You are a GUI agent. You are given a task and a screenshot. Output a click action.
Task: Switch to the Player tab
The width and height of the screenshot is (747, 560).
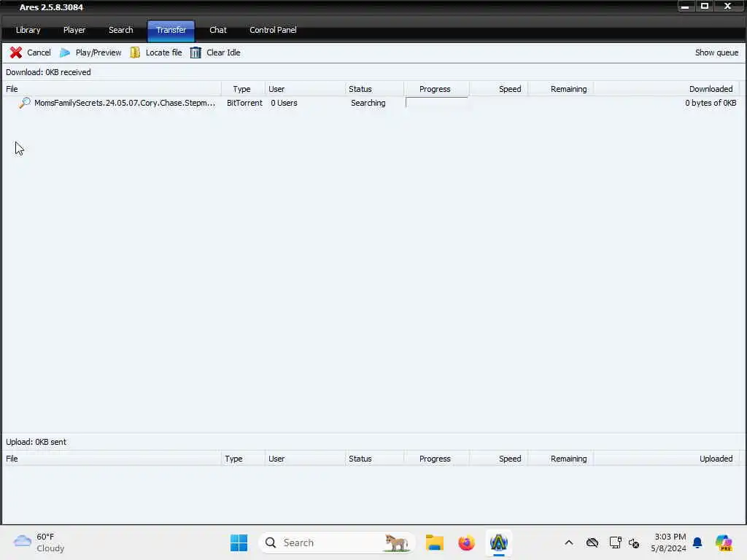click(x=74, y=30)
